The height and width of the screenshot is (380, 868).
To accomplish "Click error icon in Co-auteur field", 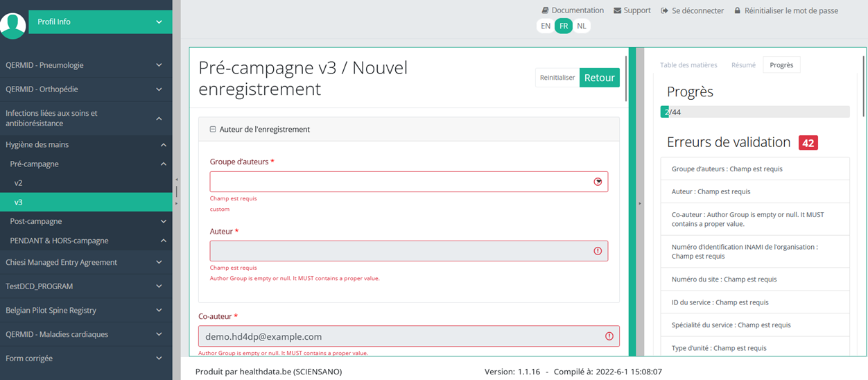I will [609, 336].
